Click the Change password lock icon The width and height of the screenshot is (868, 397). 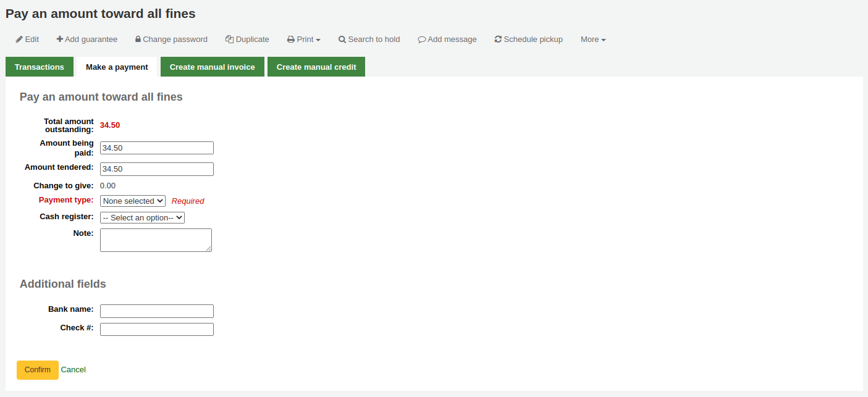click(x=138, y=40)
